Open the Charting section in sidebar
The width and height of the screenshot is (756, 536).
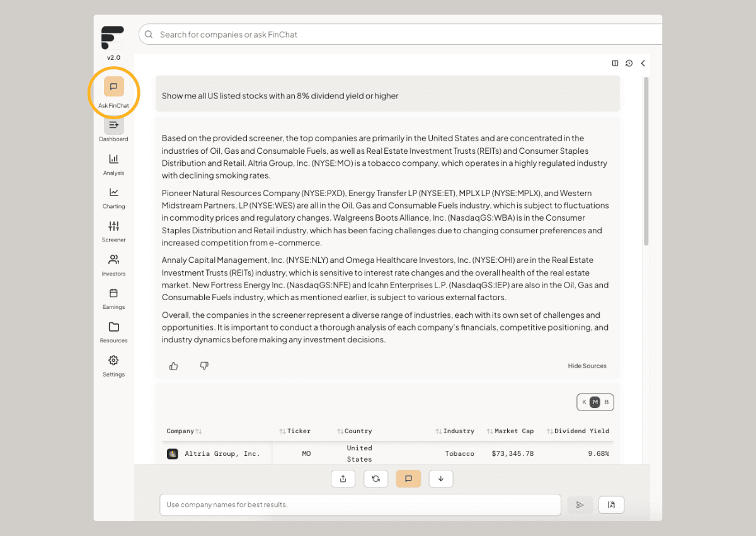pos(113,197)
